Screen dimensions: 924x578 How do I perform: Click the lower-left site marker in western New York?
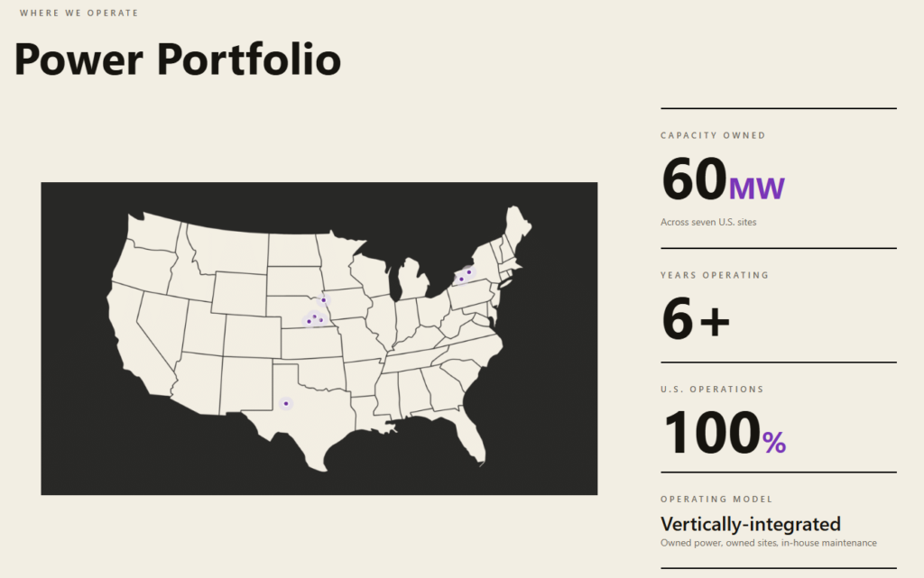point(461,280)
